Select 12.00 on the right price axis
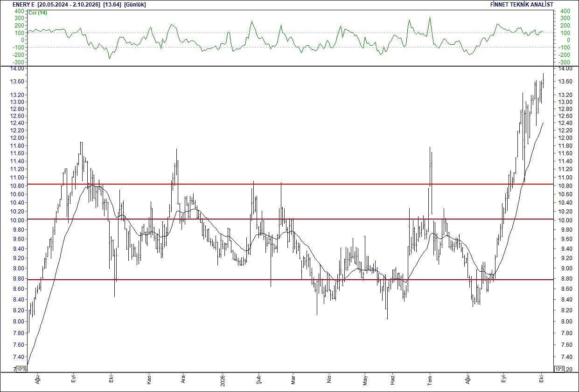The image size is (579, 392). tap(566, 138)
